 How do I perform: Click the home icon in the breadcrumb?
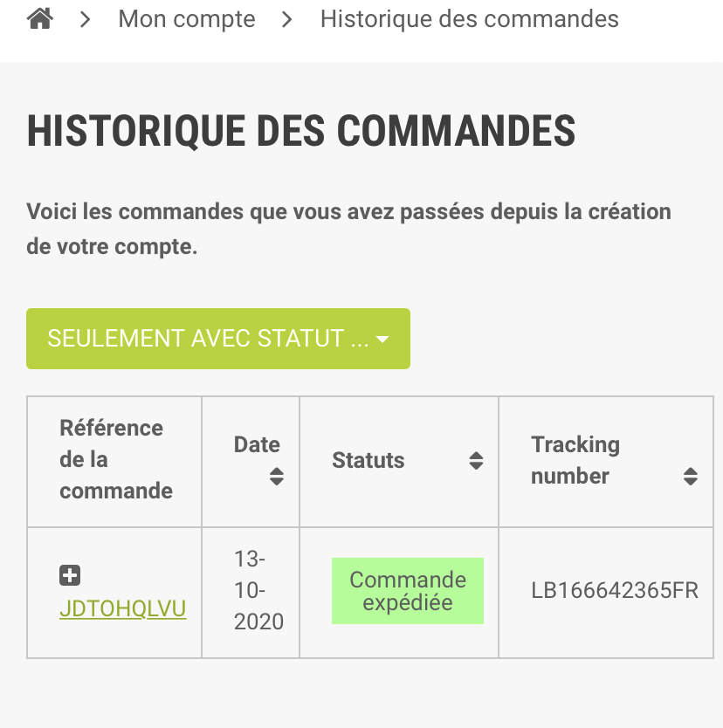(x=40, y=19)
